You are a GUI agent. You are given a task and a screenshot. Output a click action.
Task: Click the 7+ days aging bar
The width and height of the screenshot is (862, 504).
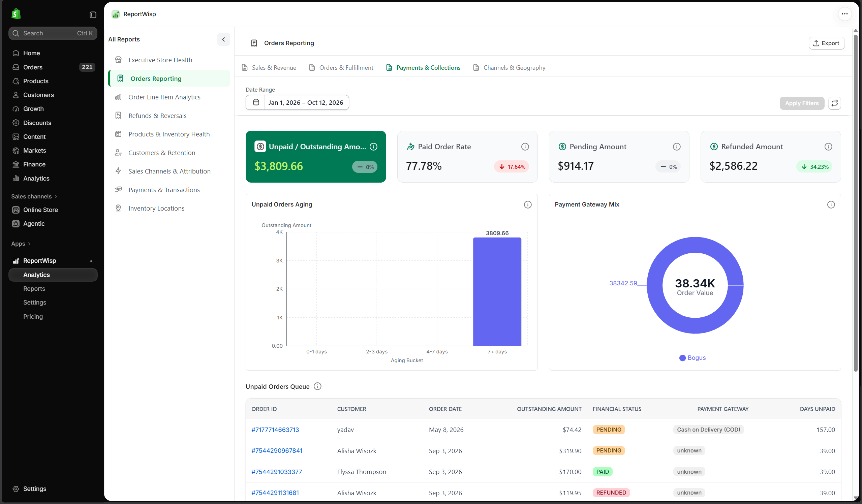point(497,292)
